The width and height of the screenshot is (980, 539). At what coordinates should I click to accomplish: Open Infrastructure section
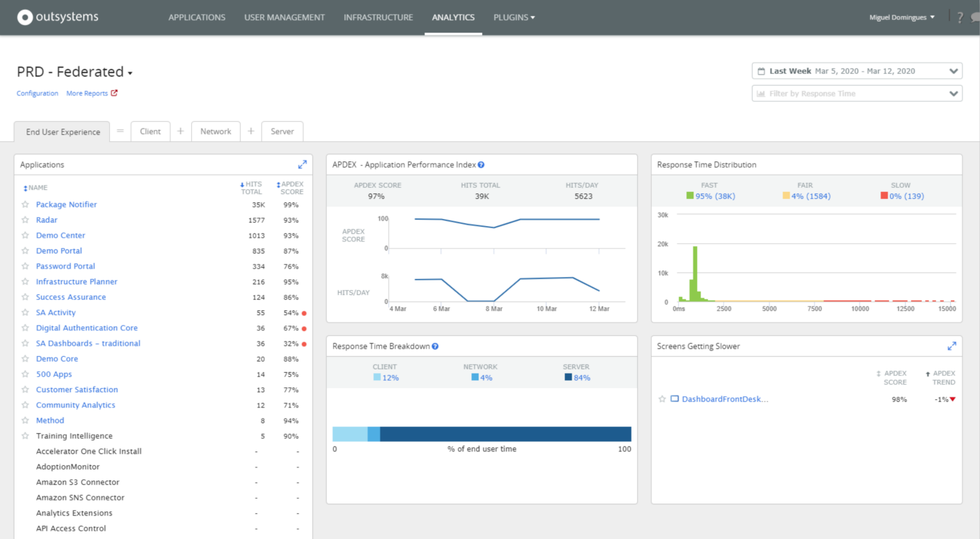378,17
